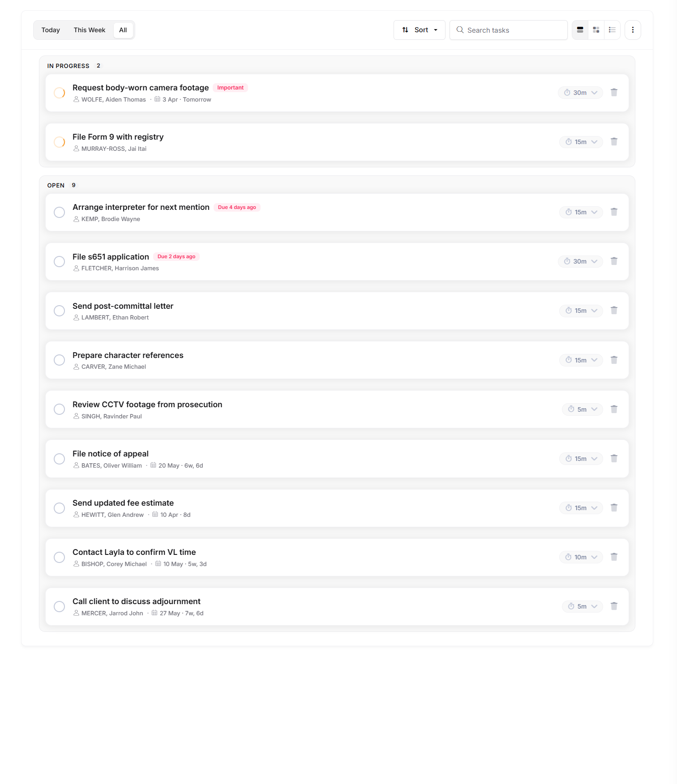The height and width of the screenshot is (784, 677).
Task: Click the search magnifier icon
Action: point(460,30)
